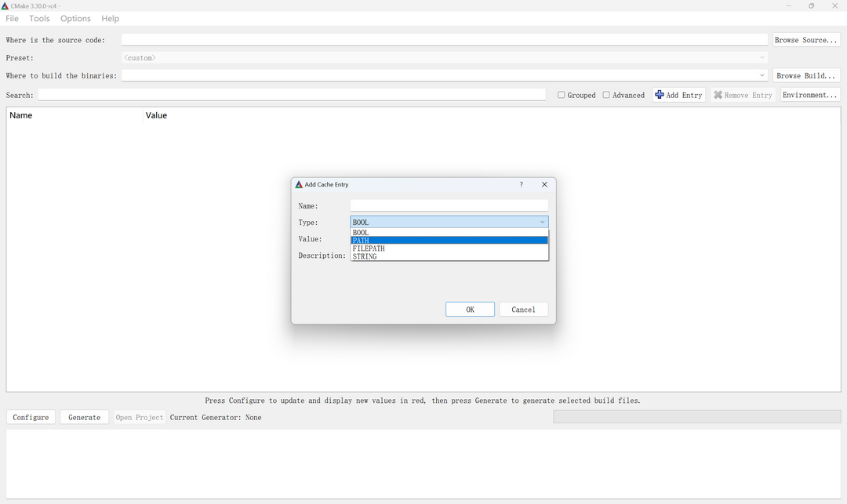
Task: Click the build path dropdown arrow
Action: [x=761, y=75]
